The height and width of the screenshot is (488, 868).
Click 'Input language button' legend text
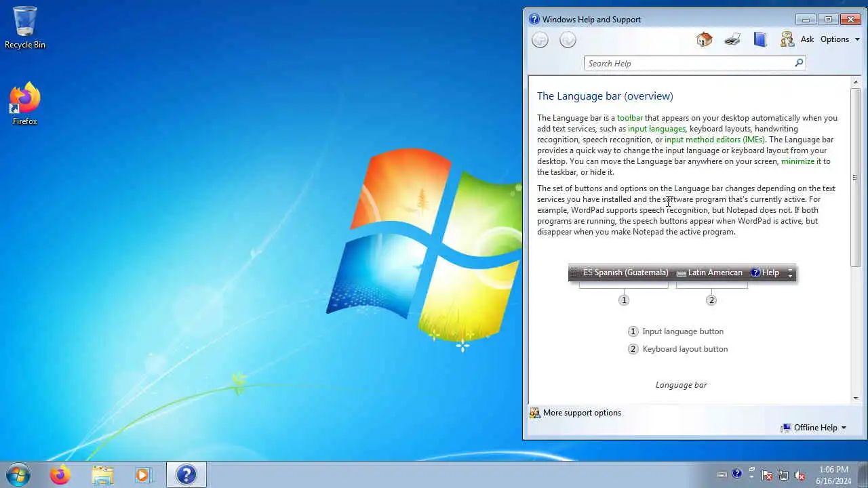point(683,331)
